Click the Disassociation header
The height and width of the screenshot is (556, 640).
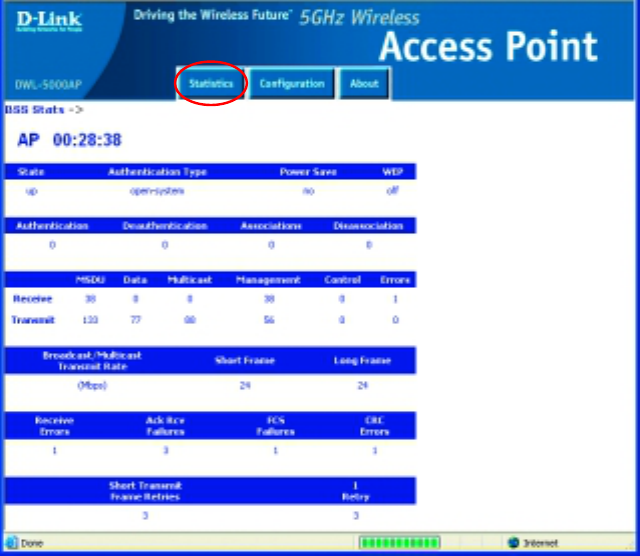[369, 226]
